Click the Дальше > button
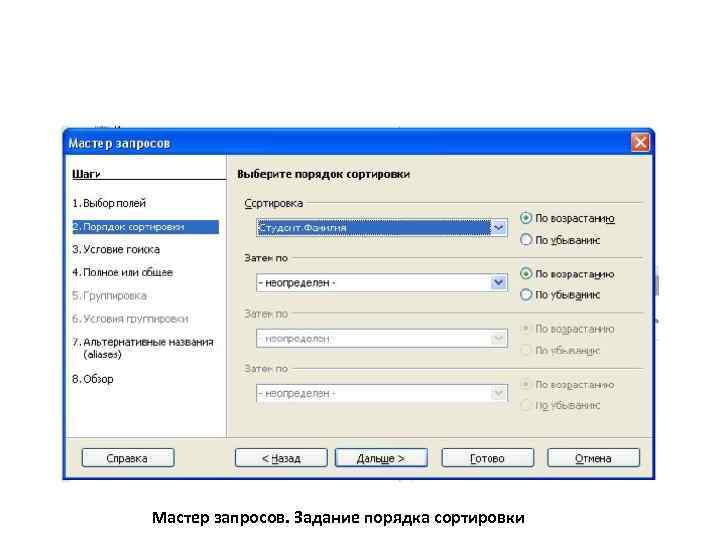Screen dimensions: 720x540 381,458
